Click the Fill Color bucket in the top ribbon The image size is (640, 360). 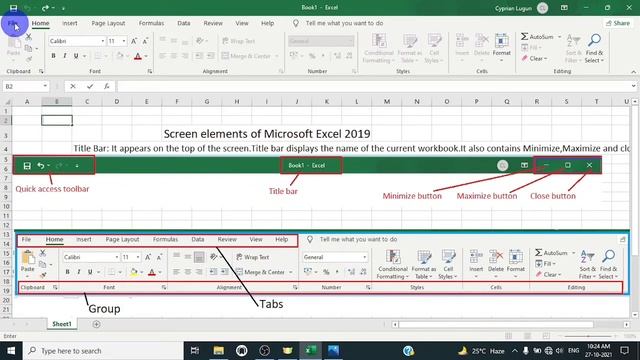tap(120, 56)
